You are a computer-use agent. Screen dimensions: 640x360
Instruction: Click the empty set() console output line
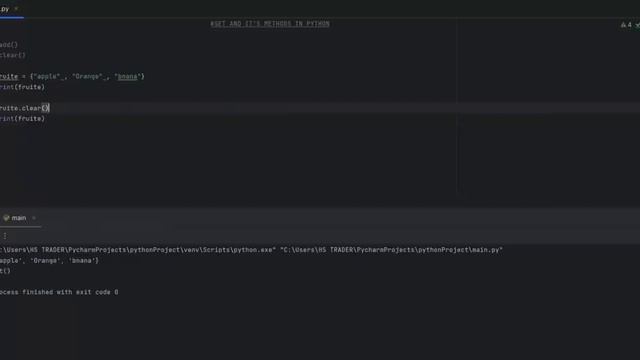[x=5, y=271]
